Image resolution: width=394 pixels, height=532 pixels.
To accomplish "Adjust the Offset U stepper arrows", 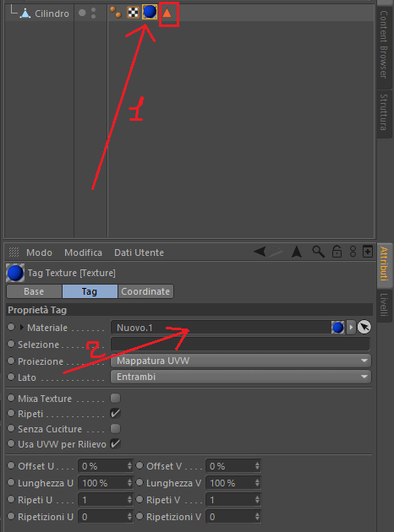I will [129, 466].
